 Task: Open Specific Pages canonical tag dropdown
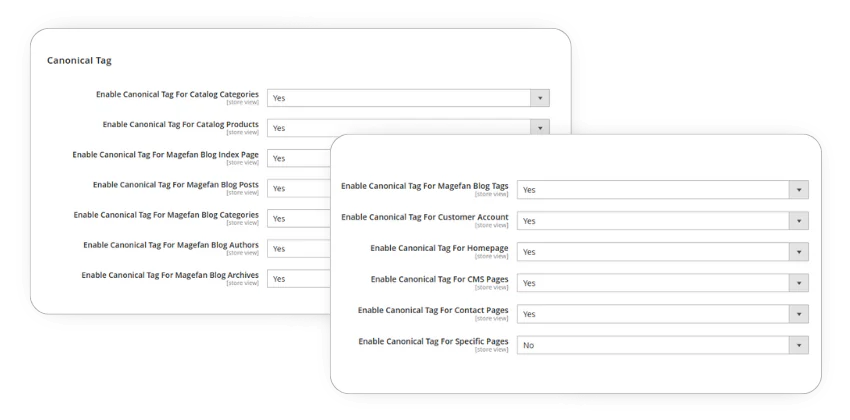pos(662,345)
